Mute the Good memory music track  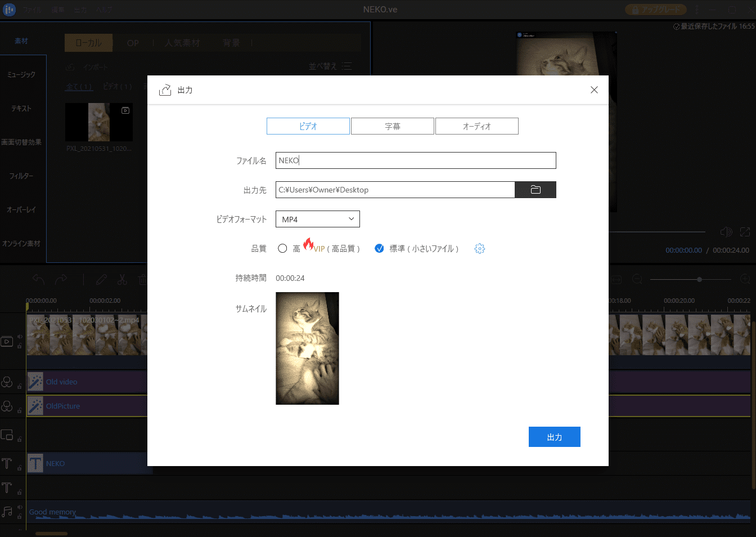point(20,507)
